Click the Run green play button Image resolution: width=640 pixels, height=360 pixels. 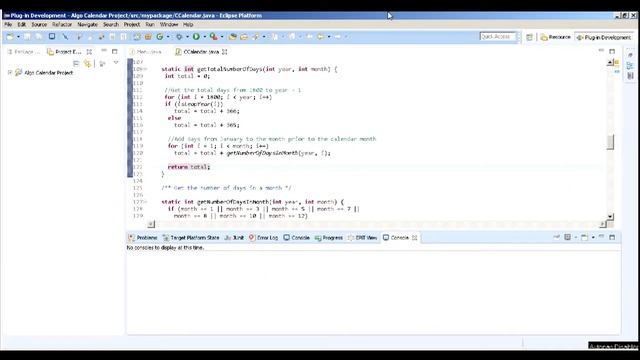click(x=196, y=37)
